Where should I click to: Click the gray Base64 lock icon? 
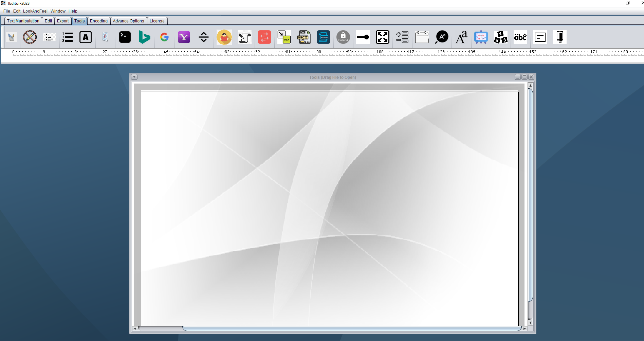pyautogui.click(x=343, y=37)
